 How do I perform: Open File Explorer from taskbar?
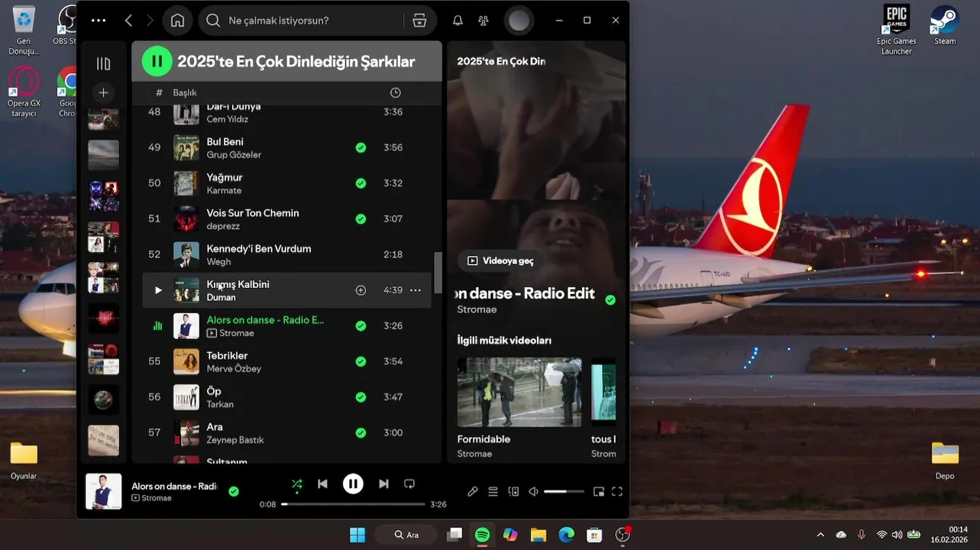[539, 535]
